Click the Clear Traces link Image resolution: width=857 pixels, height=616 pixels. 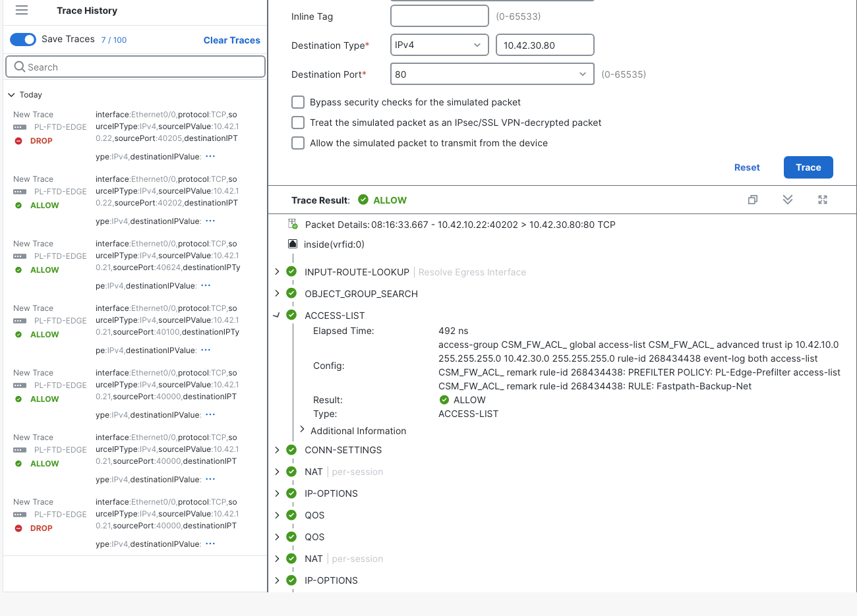232,40
